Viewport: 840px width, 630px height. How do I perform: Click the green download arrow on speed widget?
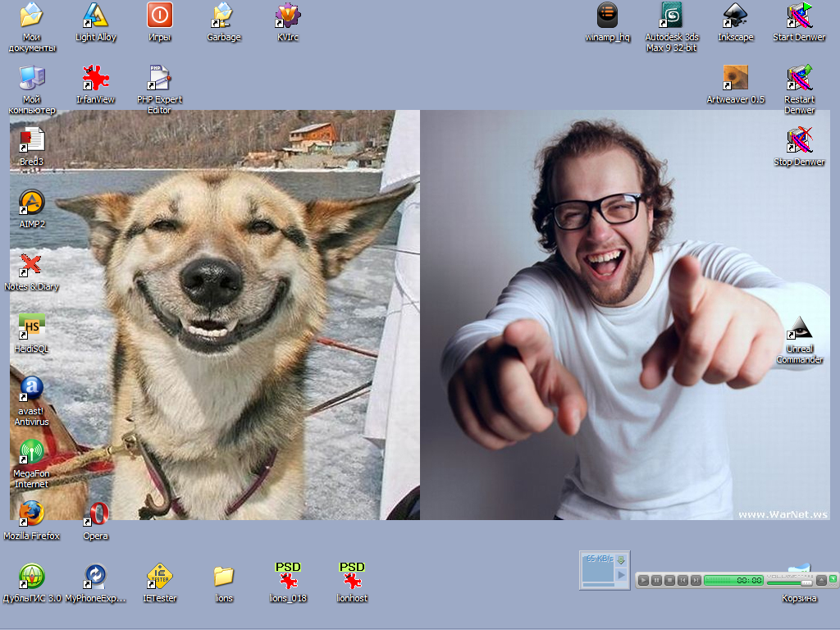tap(621, 560)
